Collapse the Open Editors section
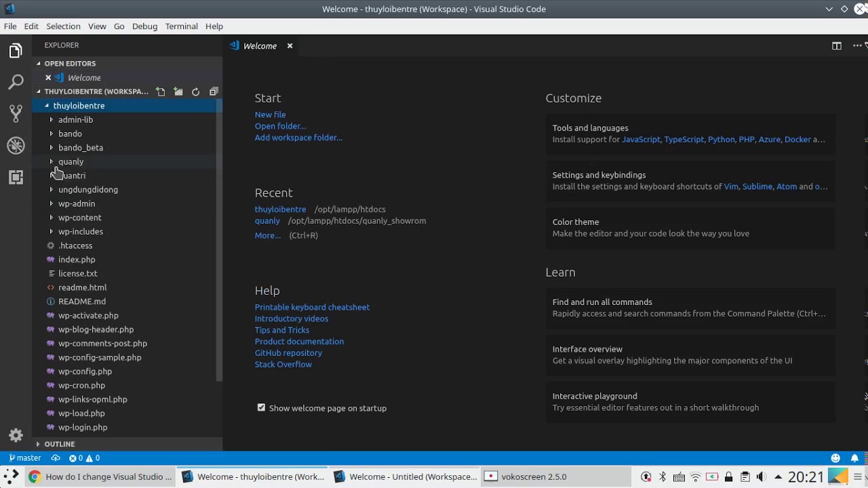This screenshot has height=488, width=868. tap(127, 64)
